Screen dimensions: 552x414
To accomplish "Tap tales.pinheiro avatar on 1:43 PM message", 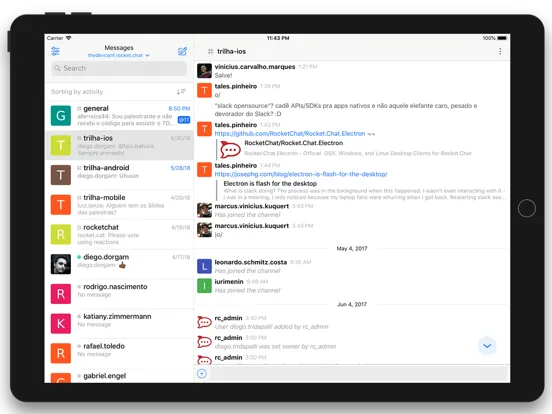I will [204, 129].
